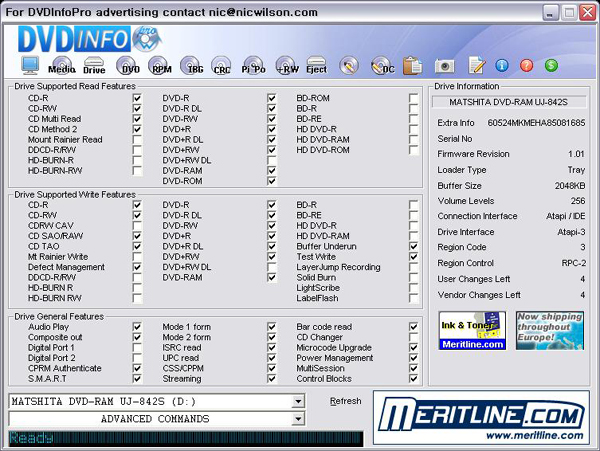Image resolution: width=600 pixels, height=451 pixels.
Task: Select the Firmware Revision value 1.01
Action: click(576, 154)
